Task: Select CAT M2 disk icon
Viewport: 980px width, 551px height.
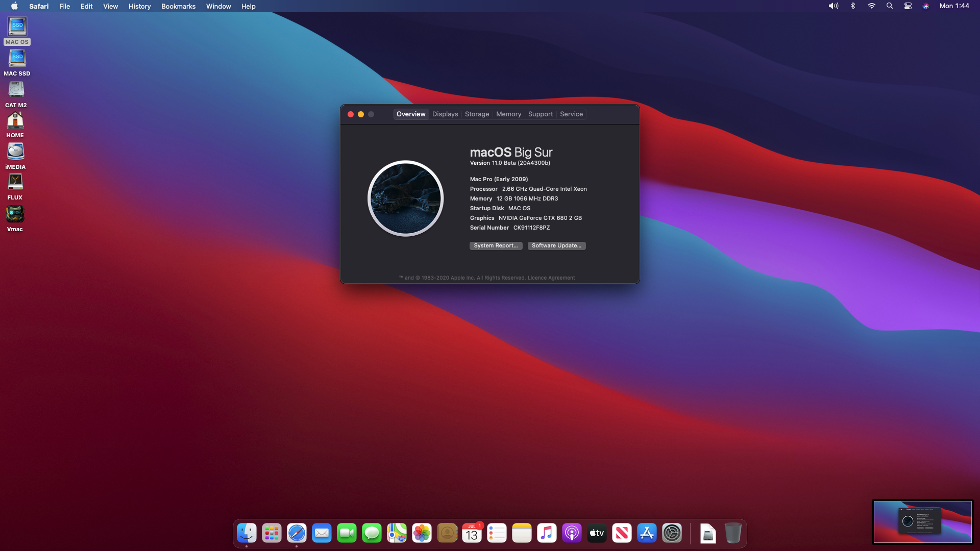Action: [x=16, y=94]
